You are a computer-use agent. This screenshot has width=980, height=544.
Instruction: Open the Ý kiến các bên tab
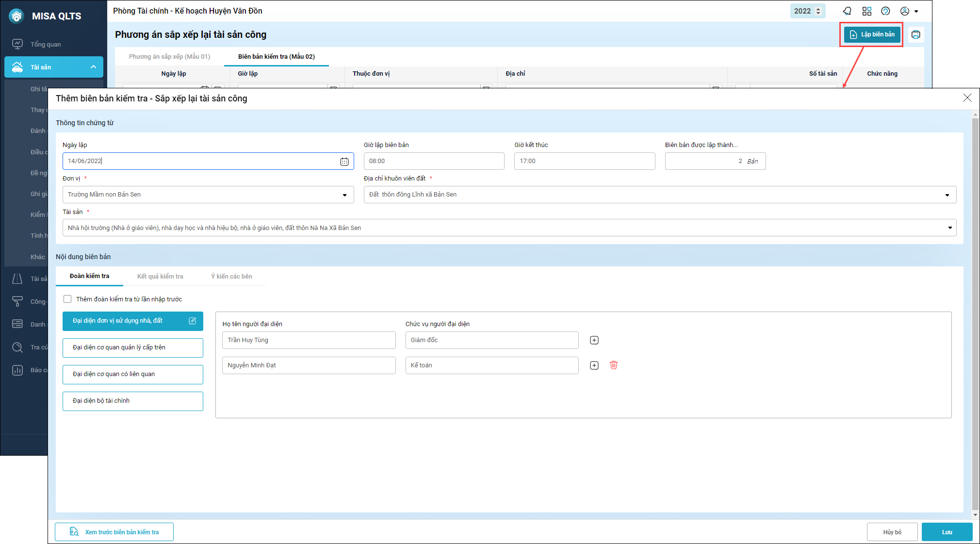coord(231,277)
